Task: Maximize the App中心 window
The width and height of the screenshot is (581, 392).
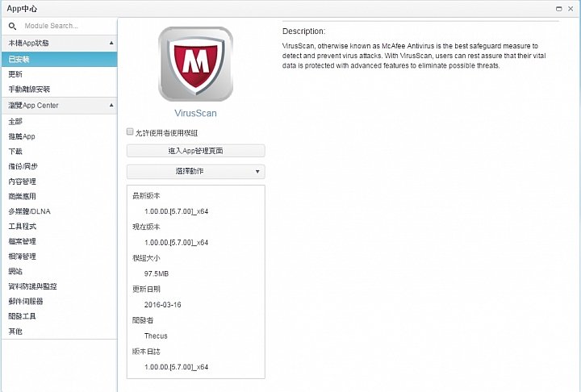Action: click(x=558, y=9)
